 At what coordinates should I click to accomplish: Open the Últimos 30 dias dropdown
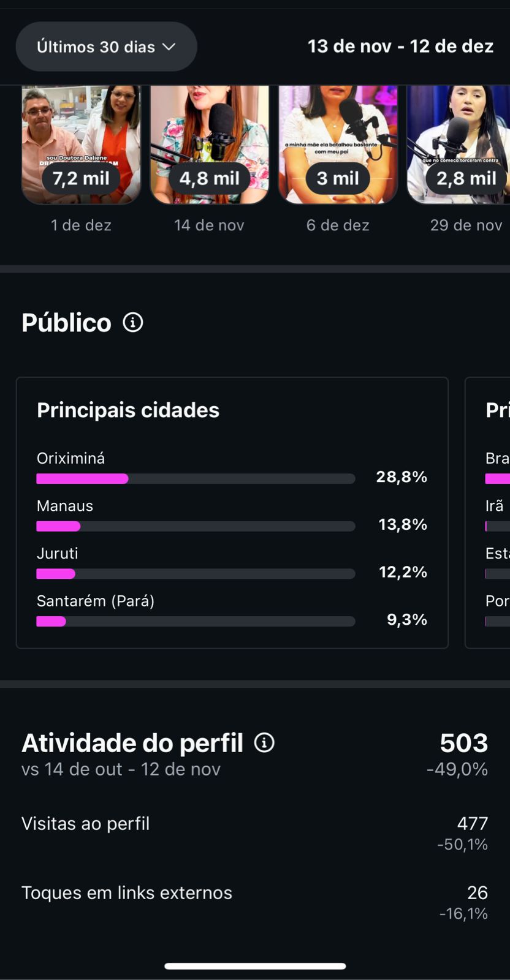[106, 47]
